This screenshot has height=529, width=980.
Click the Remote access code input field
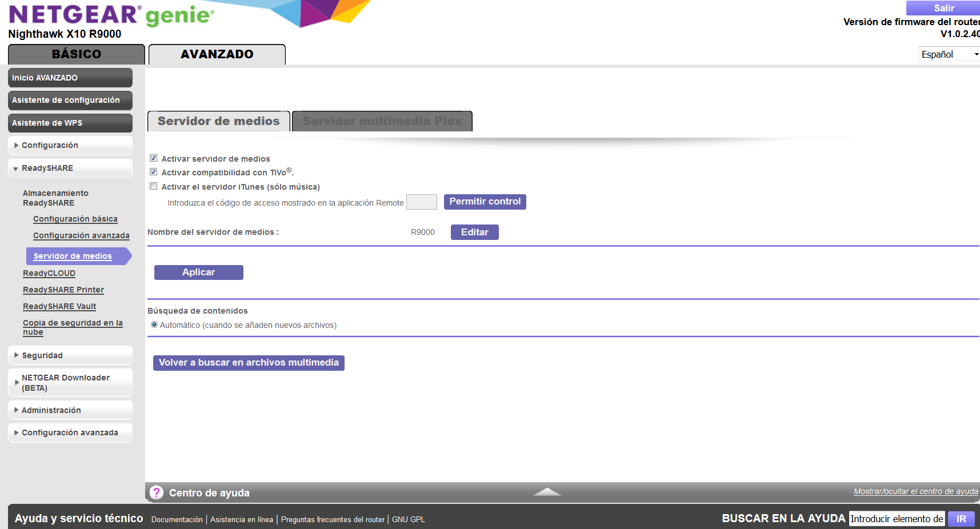(422, 202)
